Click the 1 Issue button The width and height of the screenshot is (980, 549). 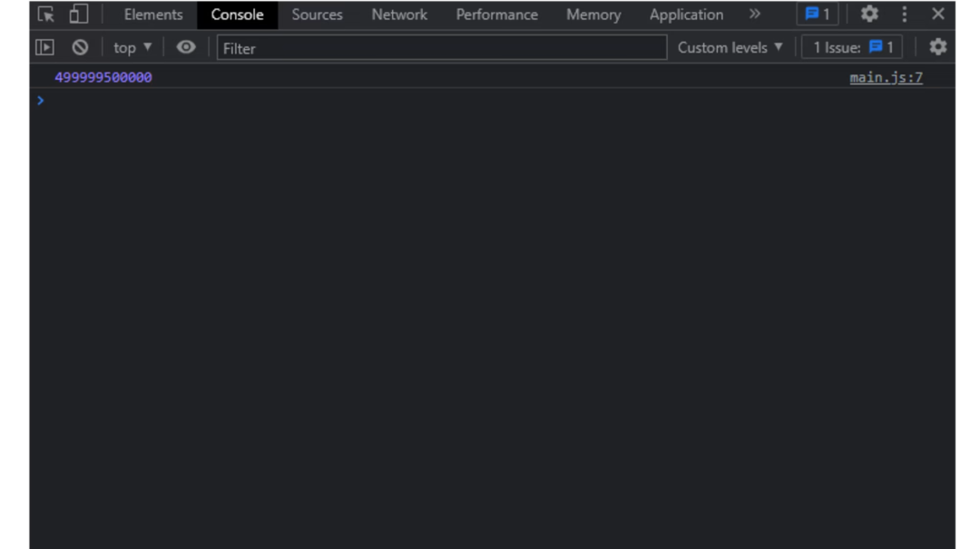click(852, 47)
